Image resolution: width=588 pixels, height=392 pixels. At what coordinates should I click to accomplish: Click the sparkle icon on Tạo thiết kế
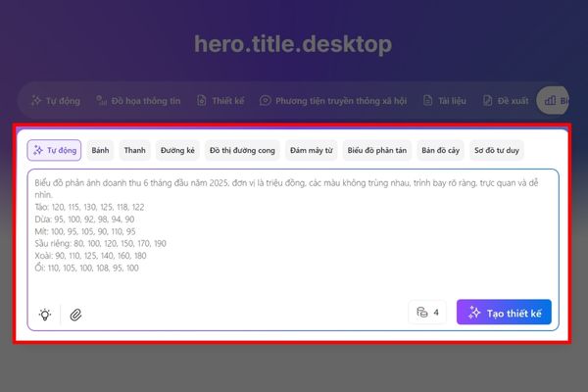(473, 313)
